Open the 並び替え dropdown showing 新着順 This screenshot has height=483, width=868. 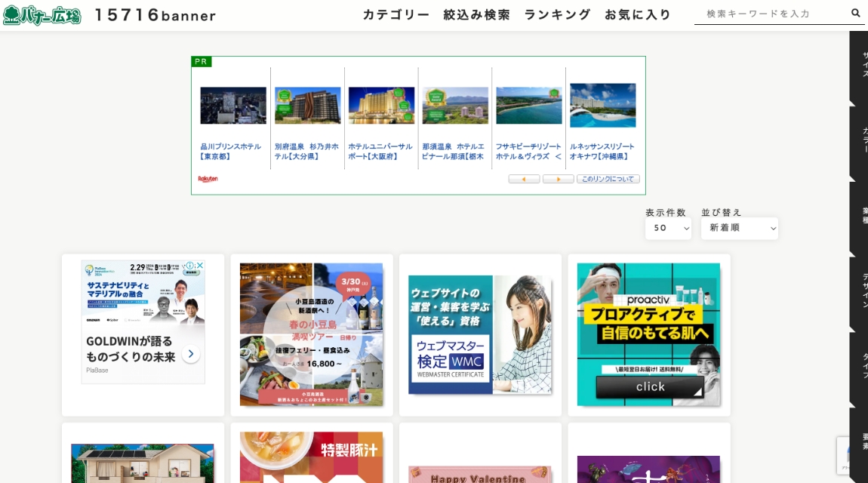point(740,228)
